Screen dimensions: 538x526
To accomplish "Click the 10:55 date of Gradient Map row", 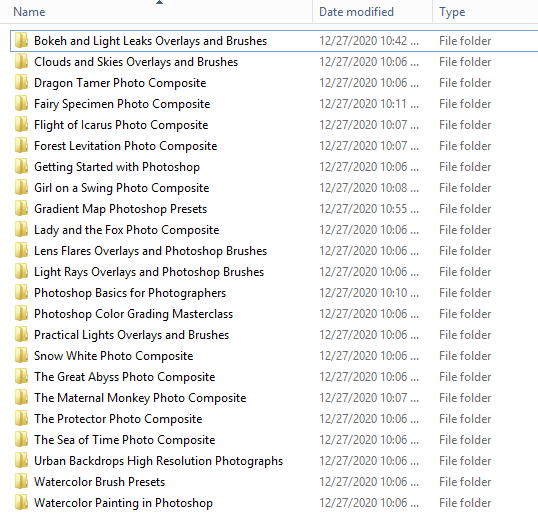I will (369, 209).
